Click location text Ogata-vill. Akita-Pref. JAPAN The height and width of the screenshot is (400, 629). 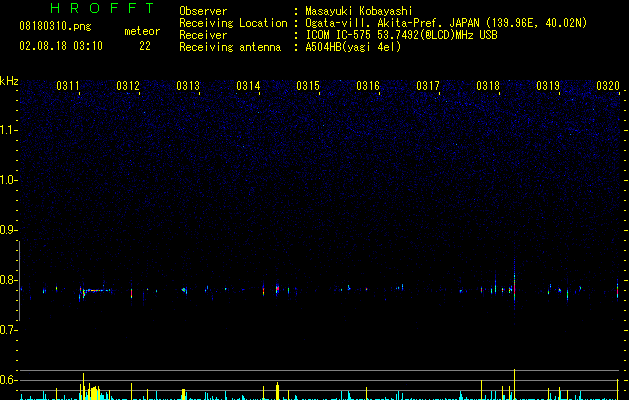point(392,23)
